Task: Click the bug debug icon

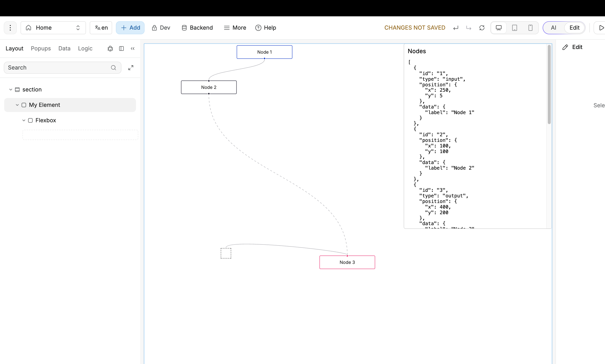Action: (110, 49)
